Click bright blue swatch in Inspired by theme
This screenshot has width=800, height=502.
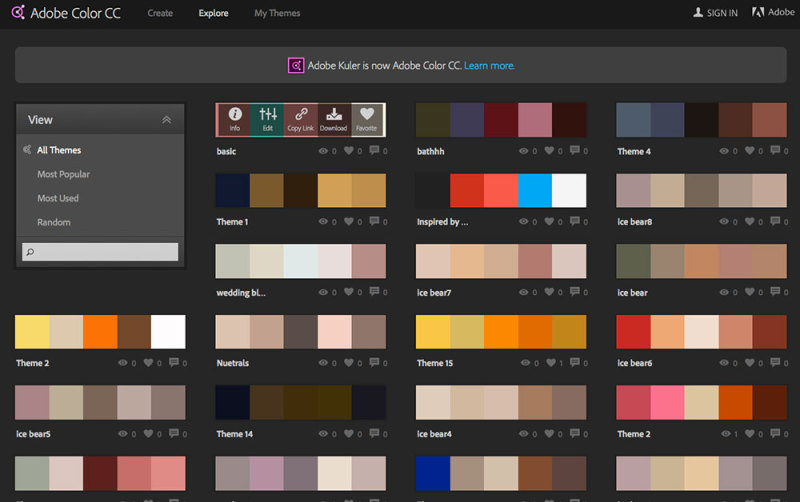(x=535, y=190)
